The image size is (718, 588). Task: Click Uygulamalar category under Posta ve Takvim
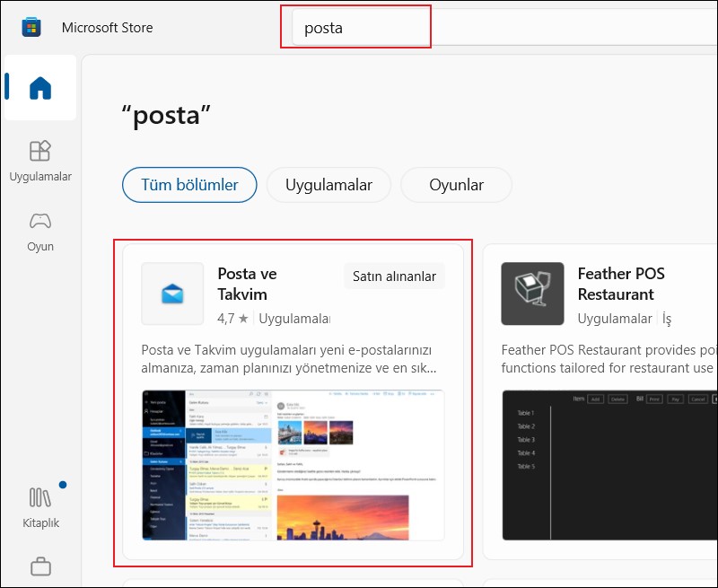(x=294, y=319)
